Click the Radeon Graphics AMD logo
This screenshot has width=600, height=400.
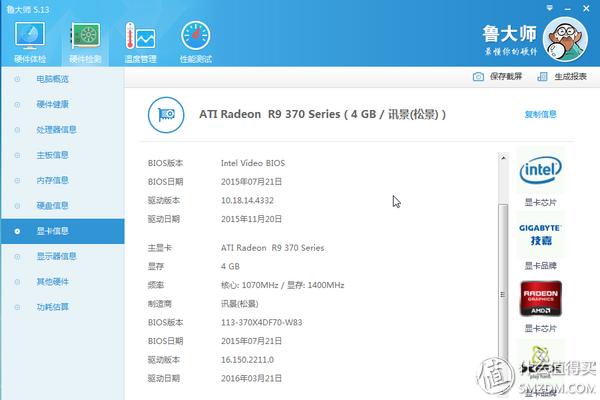[x=540, y=299]
